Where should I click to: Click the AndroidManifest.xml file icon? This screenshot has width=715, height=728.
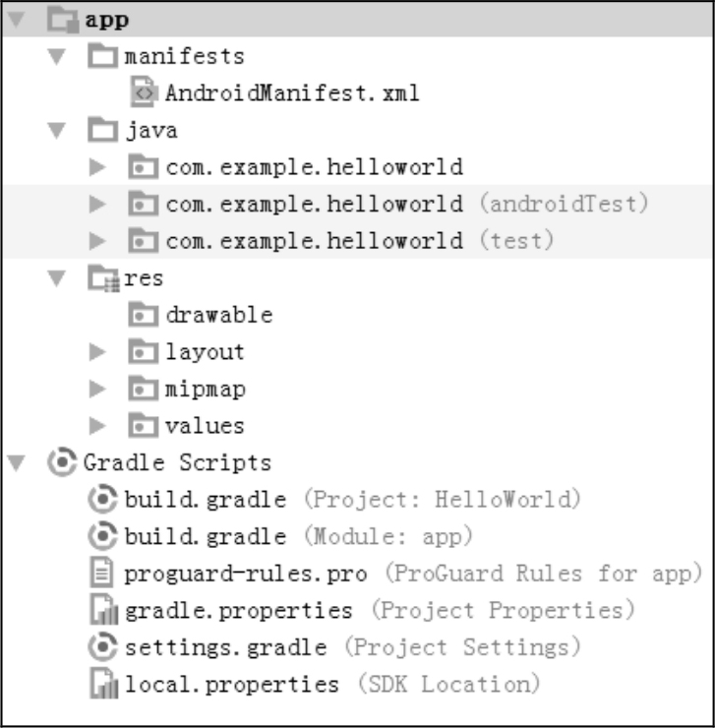pos(143,93)
